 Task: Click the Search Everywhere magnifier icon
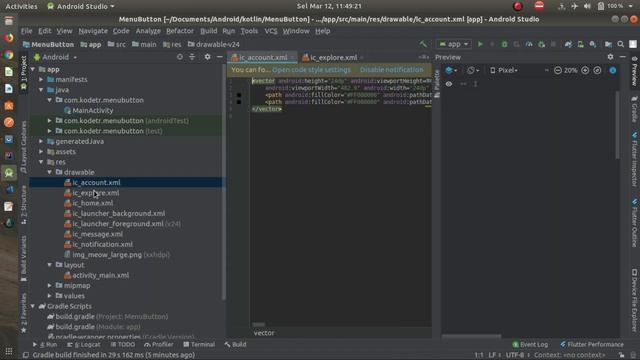coord(620,44)
